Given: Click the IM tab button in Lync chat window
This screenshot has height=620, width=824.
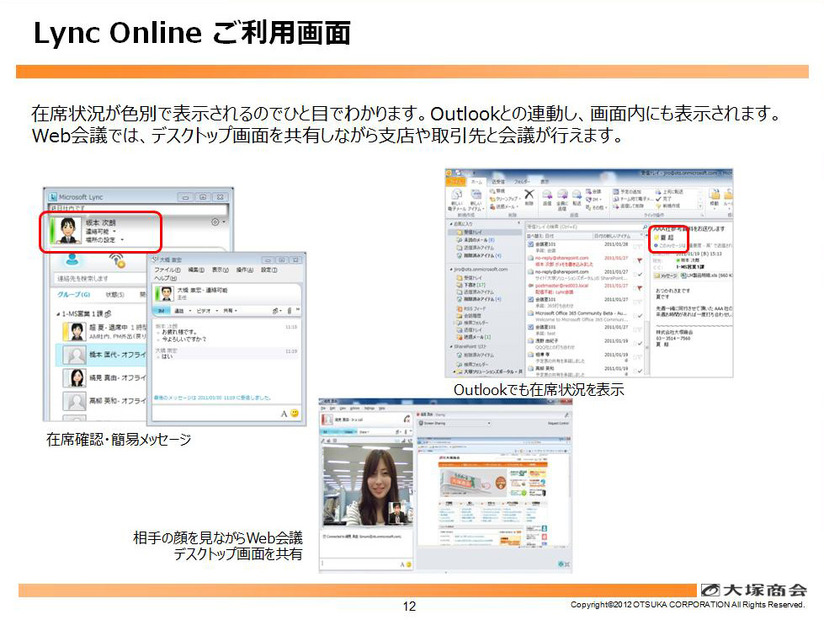Looking at the screenshot, I should pos(161,311).
